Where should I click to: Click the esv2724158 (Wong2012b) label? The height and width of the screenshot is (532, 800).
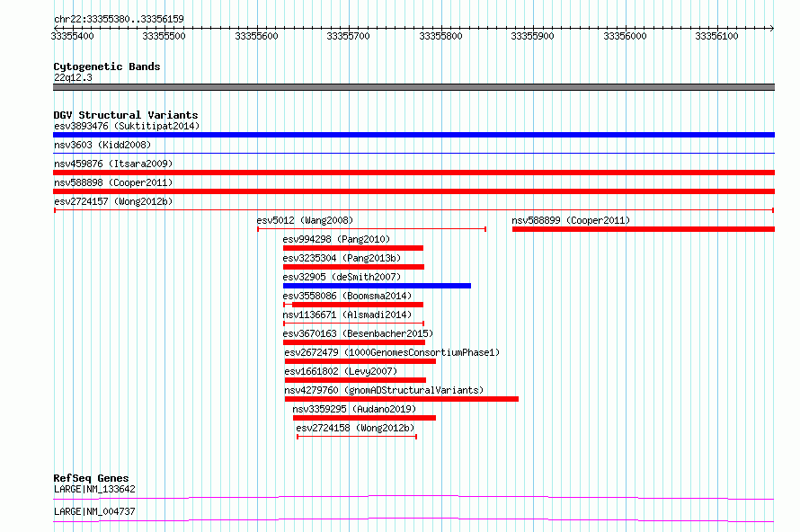point(355,428)
